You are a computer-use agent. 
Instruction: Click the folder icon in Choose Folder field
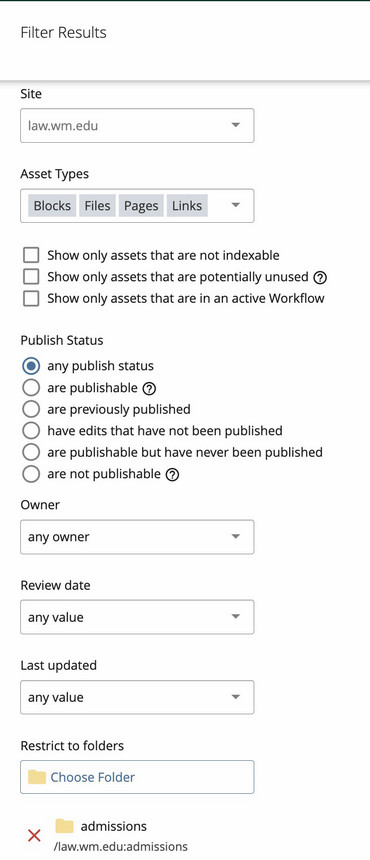pos(37,777)
